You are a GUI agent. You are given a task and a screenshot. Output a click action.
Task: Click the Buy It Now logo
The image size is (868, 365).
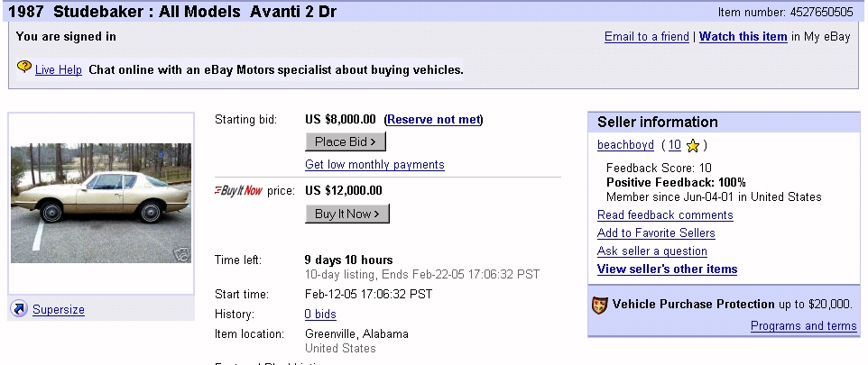(238, 191)
